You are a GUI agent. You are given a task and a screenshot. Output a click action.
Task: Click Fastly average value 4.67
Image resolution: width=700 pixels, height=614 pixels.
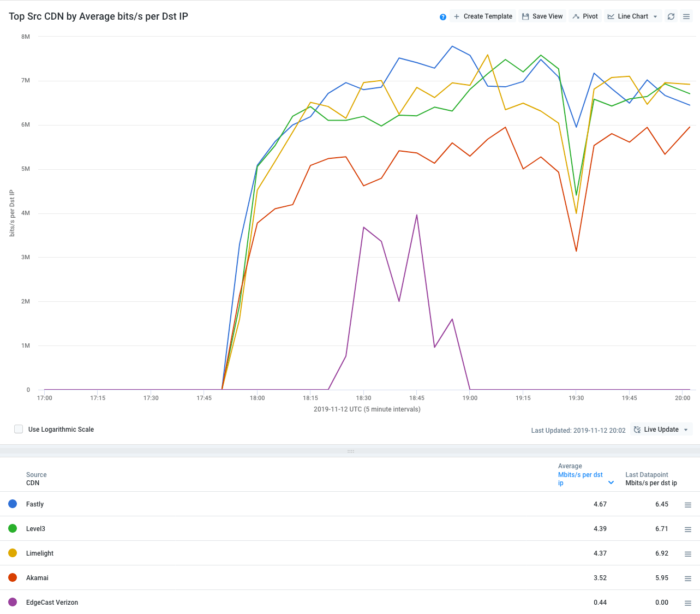(600, 504)
